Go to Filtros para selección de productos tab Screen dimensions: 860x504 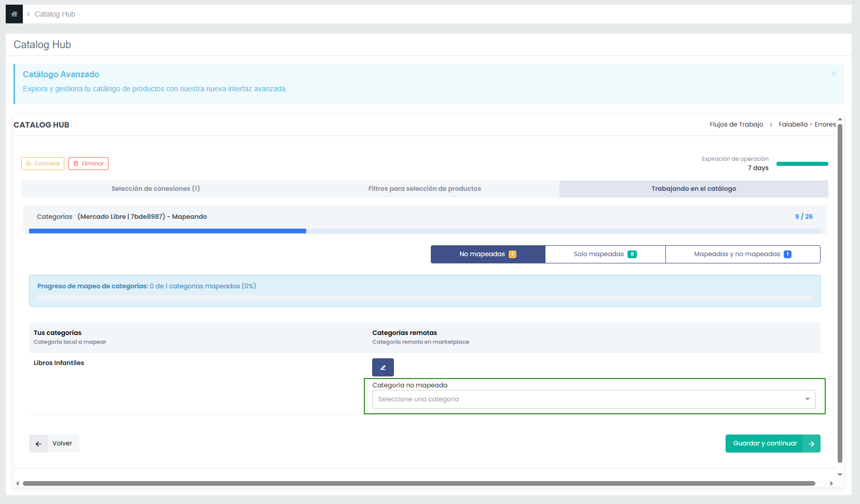(424, 189)
